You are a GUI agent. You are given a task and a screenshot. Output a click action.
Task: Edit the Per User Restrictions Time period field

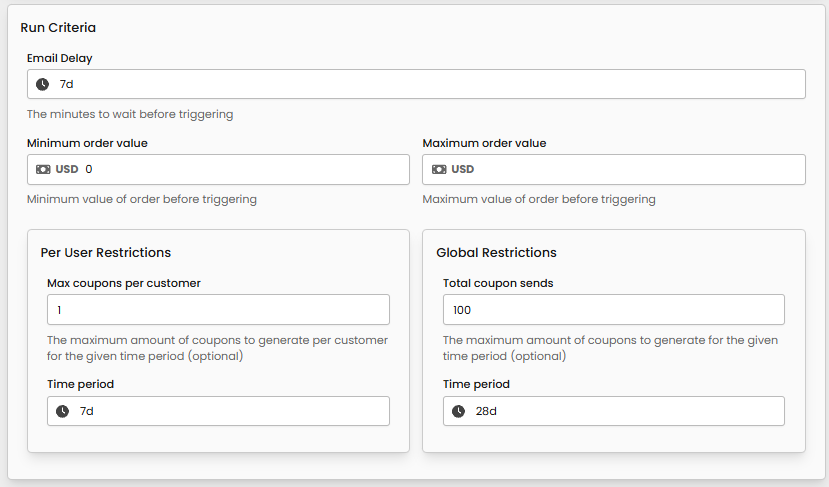[228, 411]
